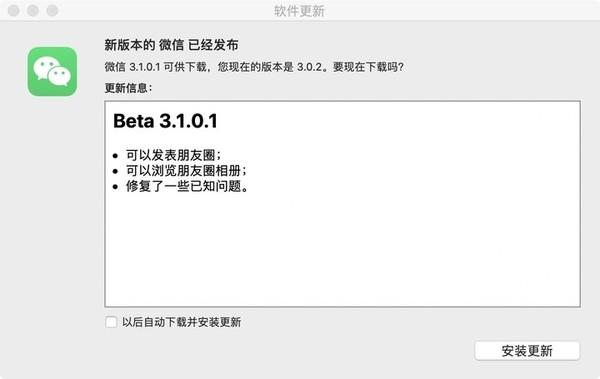The width and height of the screenshot is (600, 379).
Task: Click the 可以浏览朋友圈相册 release note line
Action: [x=186, y=171]
